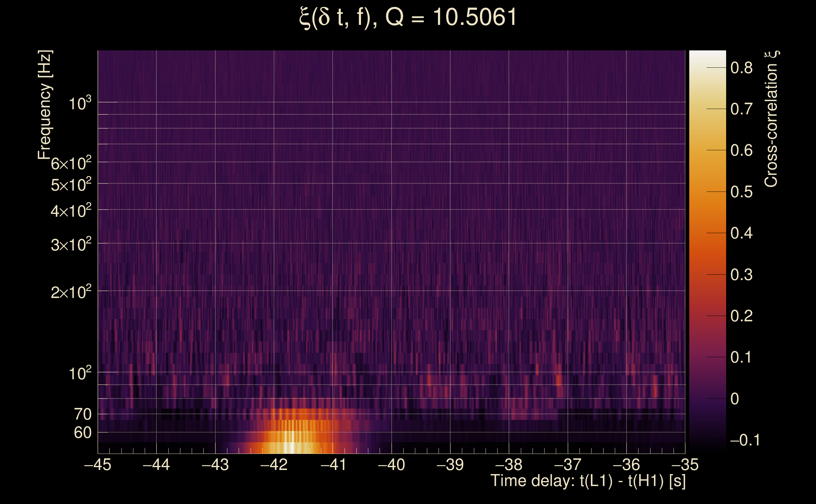Viewport: 816px width, 504px height.
Task: Click the Time delay t(L1) - t(H1) axis label
Action: pyautogui.click(x=588, y=481)
